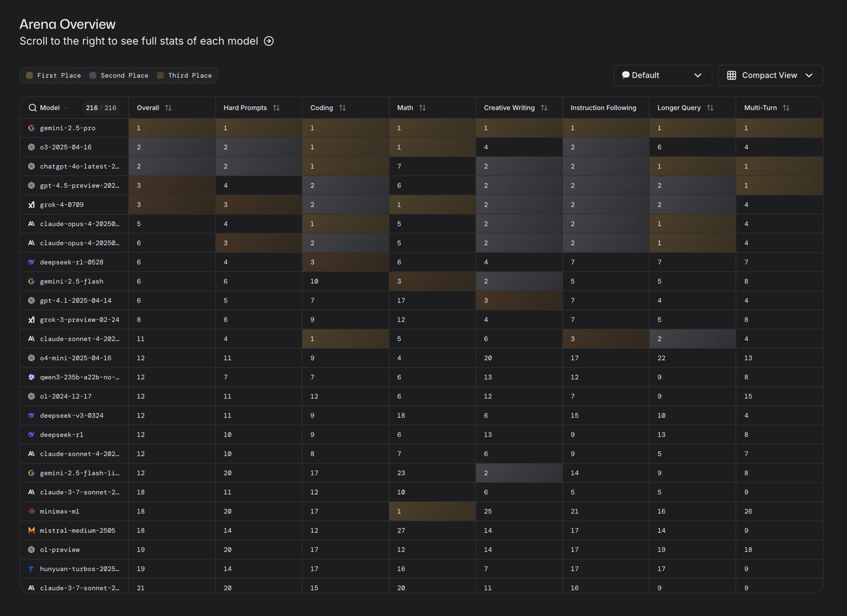Click the Qwen logo beside qwen3-235b-a22b
847x616 pixels.
(31, 377)
